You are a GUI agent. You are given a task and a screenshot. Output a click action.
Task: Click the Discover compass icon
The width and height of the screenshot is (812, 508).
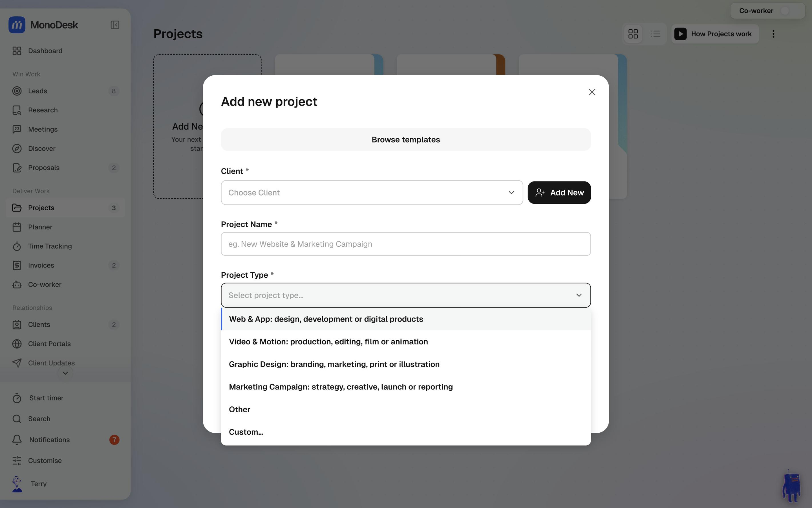point(17,148)
